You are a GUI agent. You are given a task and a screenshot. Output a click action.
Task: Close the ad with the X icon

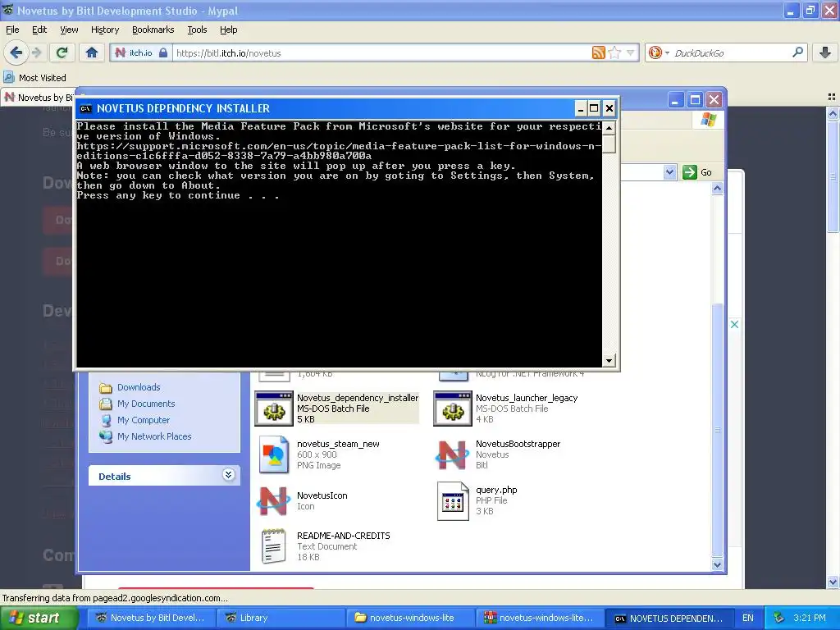coord(734,324)
